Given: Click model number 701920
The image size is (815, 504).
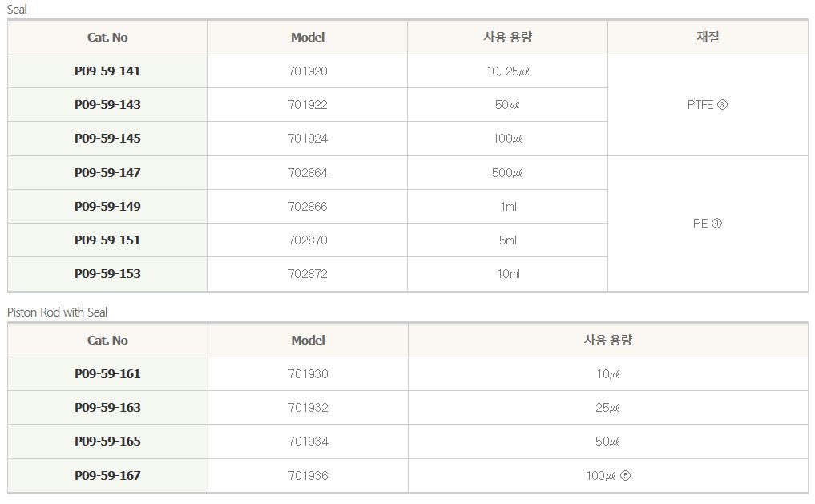Looking at the screenshot, I should point(308,71).
